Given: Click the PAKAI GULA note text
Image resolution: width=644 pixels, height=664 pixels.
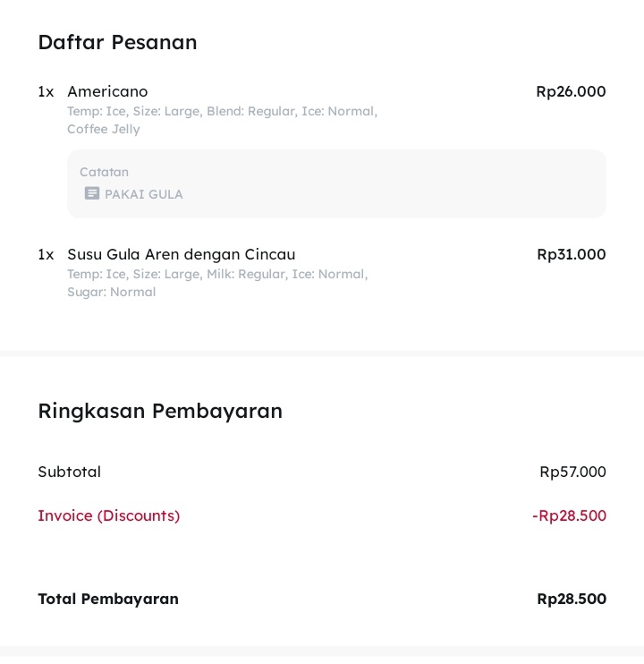Looking at the screenshot, I should click(144, 194).
